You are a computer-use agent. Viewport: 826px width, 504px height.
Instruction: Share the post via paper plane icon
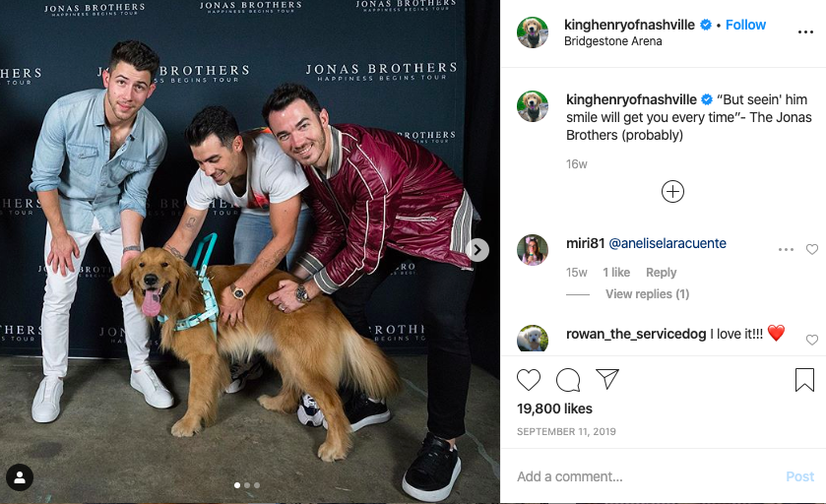[606, 379]
